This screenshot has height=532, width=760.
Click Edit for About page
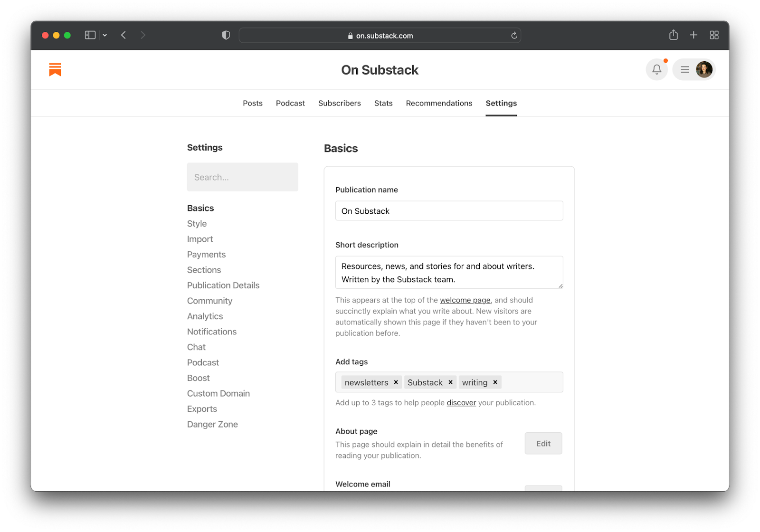[x=543, y=443]
